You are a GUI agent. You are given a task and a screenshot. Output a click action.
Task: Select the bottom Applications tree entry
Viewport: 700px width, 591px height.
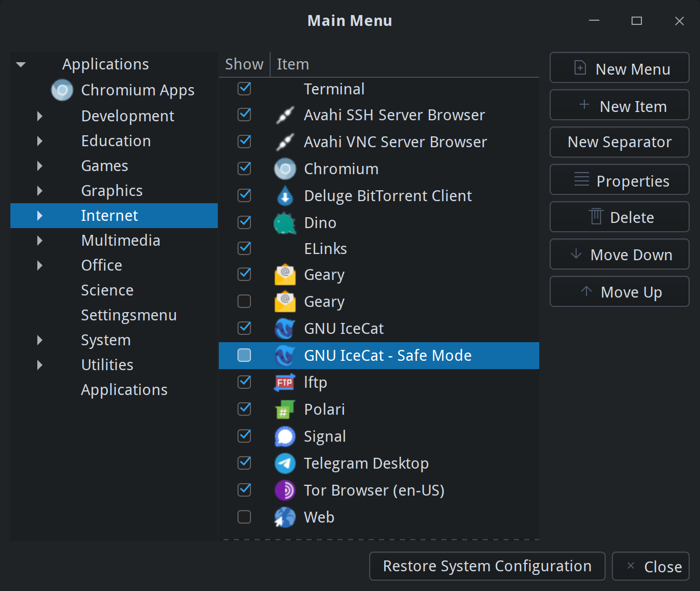[124, 390]
